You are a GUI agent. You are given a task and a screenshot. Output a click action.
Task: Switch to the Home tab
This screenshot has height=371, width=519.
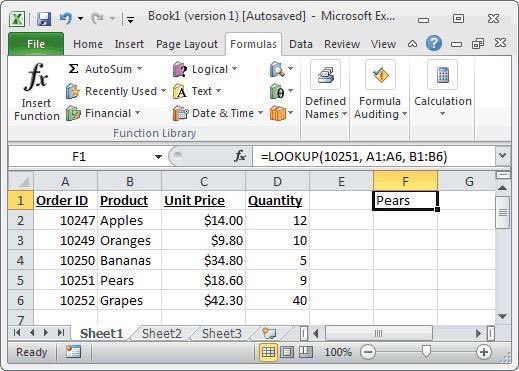88,44
